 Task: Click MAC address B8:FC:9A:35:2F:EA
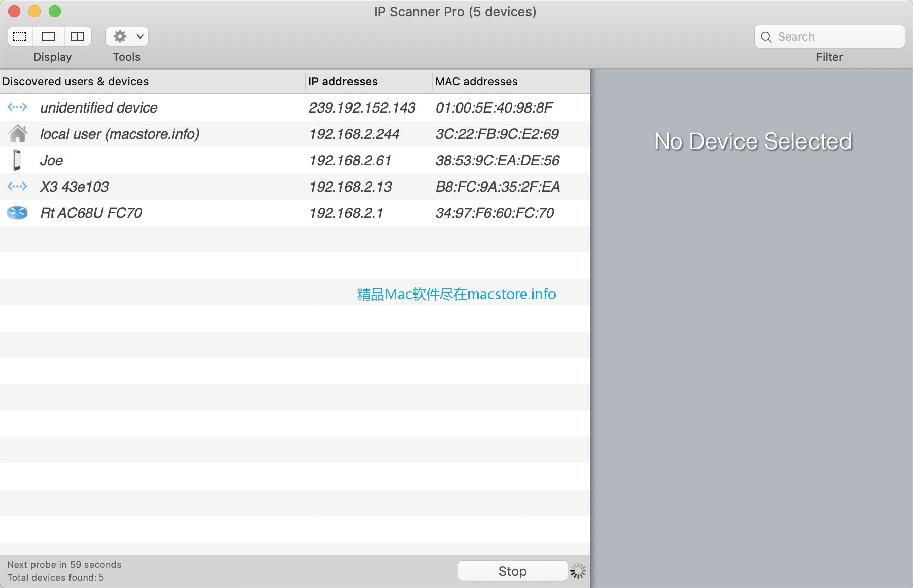(498, 187)
